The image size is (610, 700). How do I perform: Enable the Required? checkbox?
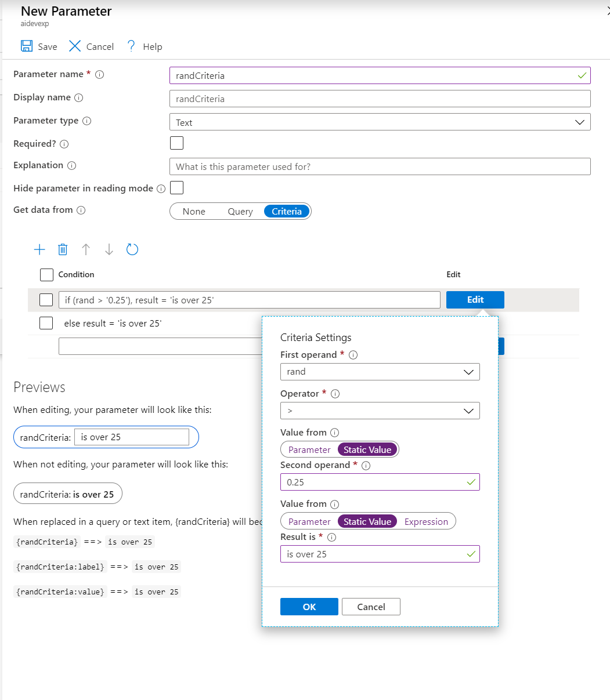176,143
